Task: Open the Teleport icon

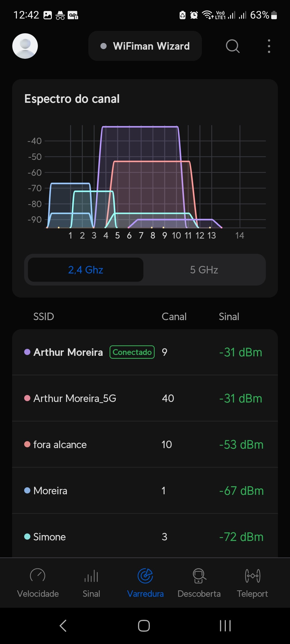Action: (x=252, y=575)
